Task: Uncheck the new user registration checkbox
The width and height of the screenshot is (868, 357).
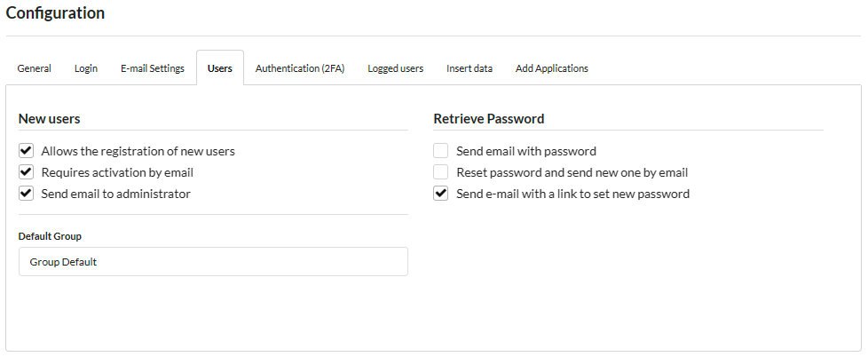Action: click(x=26, y=151)
